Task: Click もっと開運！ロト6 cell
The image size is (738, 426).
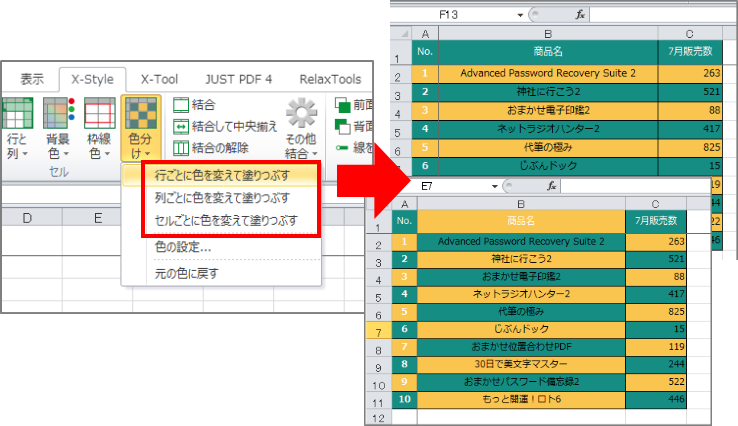Action: [521, 400]
